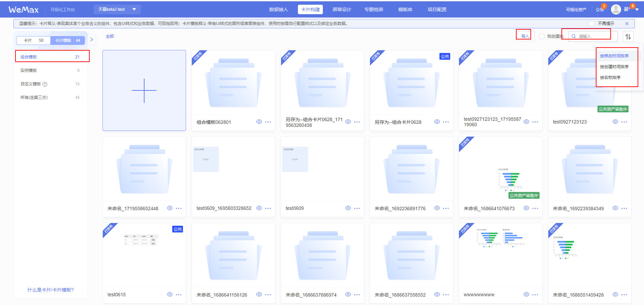Click the add new template plus tile

[x=144, y=90]
